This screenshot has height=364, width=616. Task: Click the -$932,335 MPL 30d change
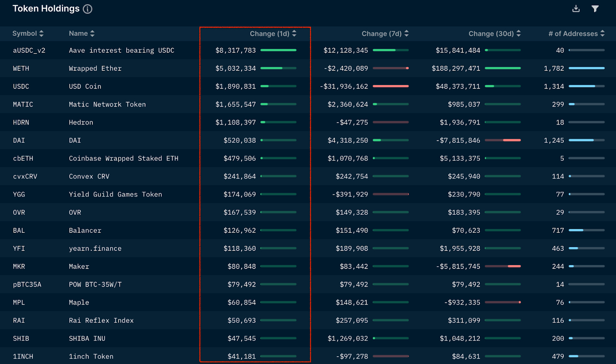[462, 302]
